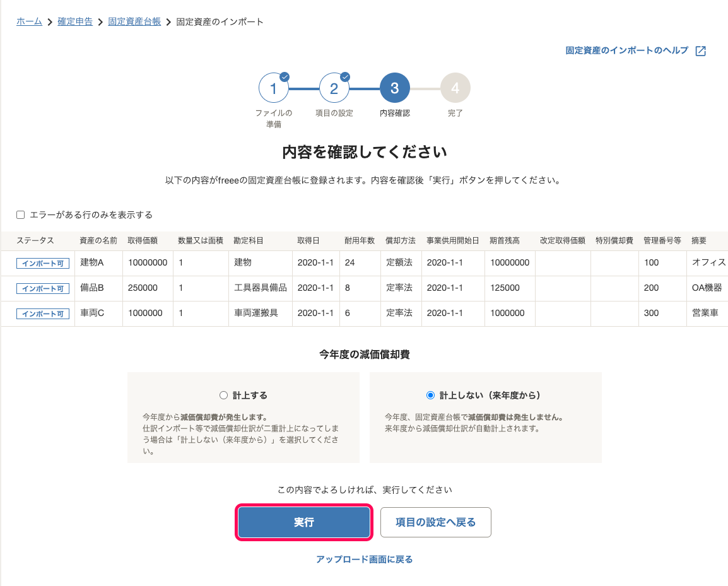Click the 償却方法 column header
Screen dimensions: 728x586
401,240
